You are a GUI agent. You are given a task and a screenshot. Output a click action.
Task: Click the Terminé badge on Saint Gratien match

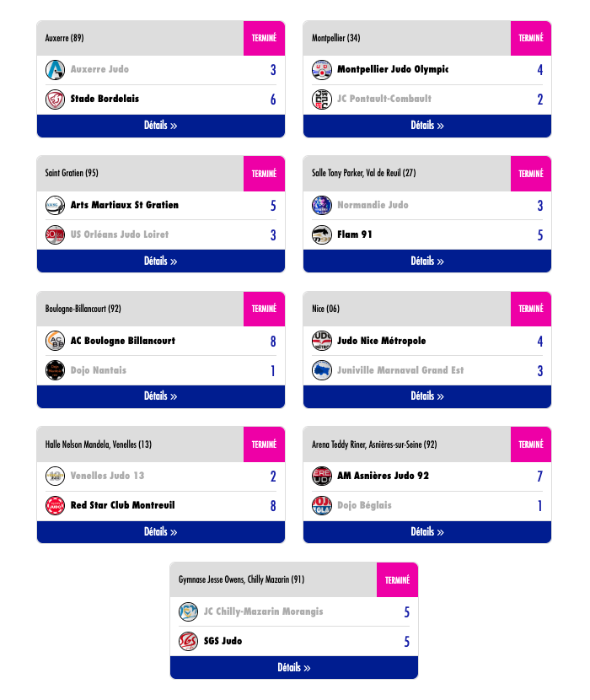click(x=264, y=174)
